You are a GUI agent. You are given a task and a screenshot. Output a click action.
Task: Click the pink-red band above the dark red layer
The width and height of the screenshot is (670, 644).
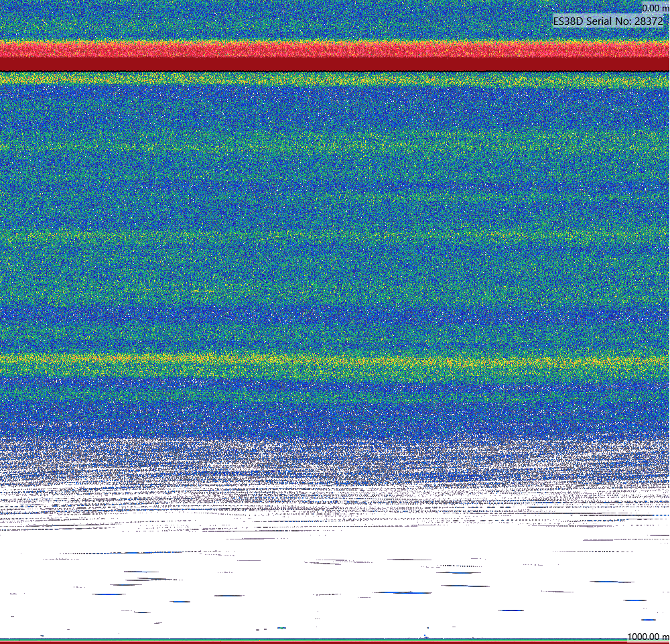pyautogui.click(x=335, y=50)
